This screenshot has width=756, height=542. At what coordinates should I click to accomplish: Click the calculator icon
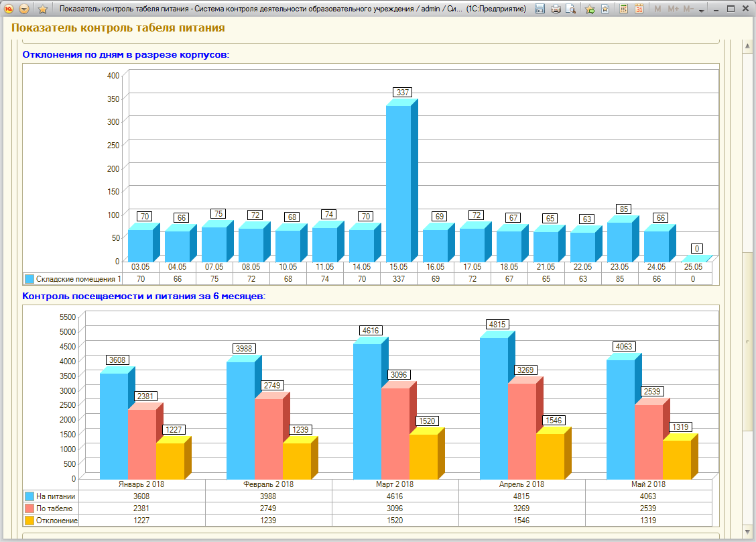coord(623,9)
